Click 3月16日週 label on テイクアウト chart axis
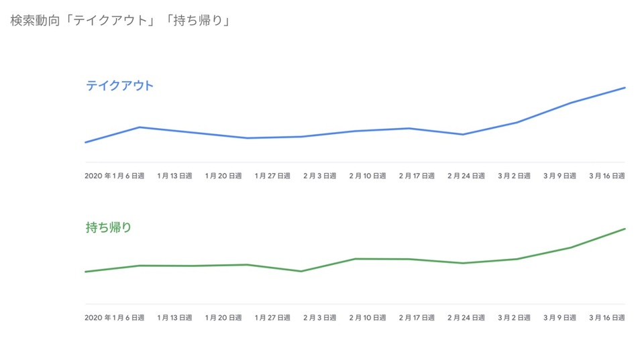Image resolution: width=644 pixels, height=338 pixels. pyautogui.click(x=607, y=176)
